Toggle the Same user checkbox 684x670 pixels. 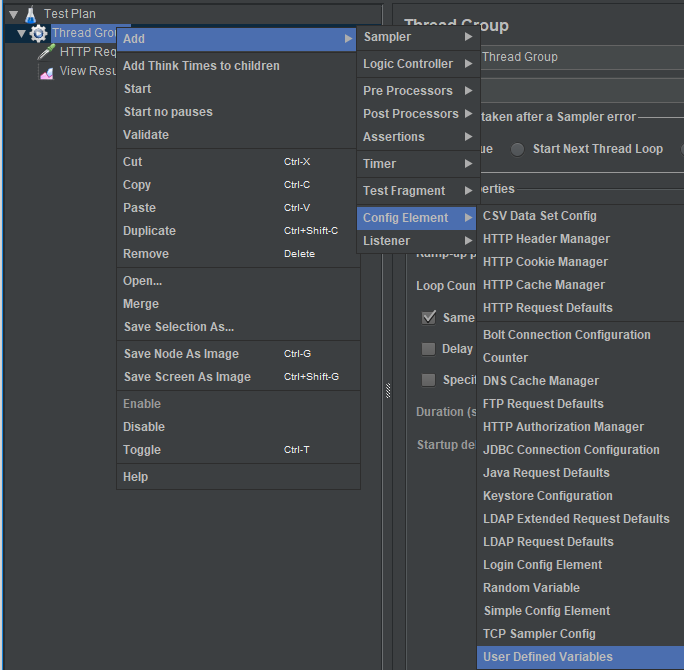[x=429, y=318]
